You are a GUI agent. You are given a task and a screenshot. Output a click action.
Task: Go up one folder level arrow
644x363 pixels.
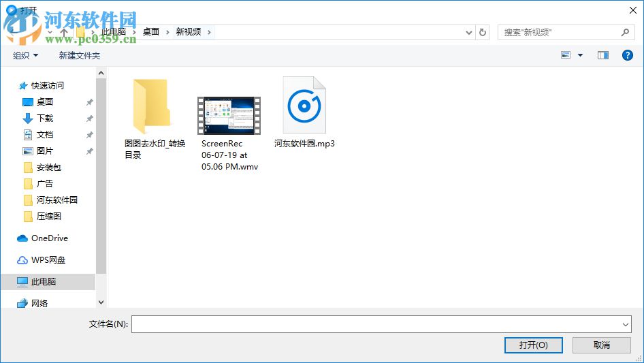(x=64, y=32)
